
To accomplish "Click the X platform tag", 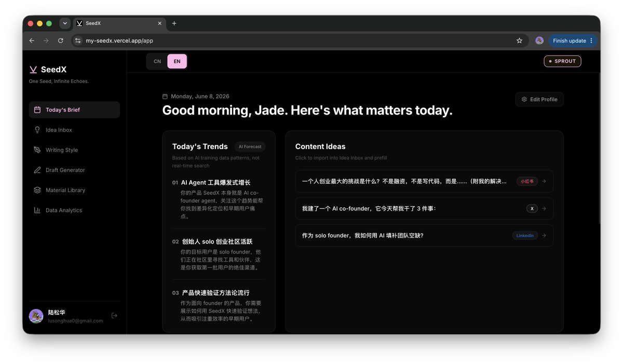I will (x=532, y=208).
